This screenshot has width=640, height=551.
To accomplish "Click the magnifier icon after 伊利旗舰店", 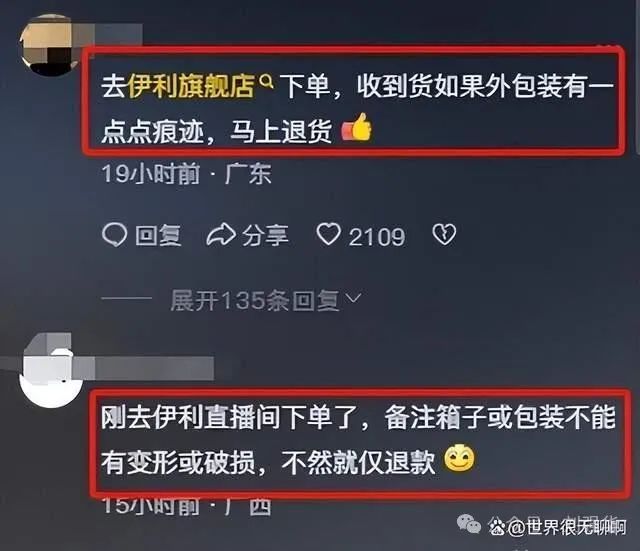I will 267,81.
